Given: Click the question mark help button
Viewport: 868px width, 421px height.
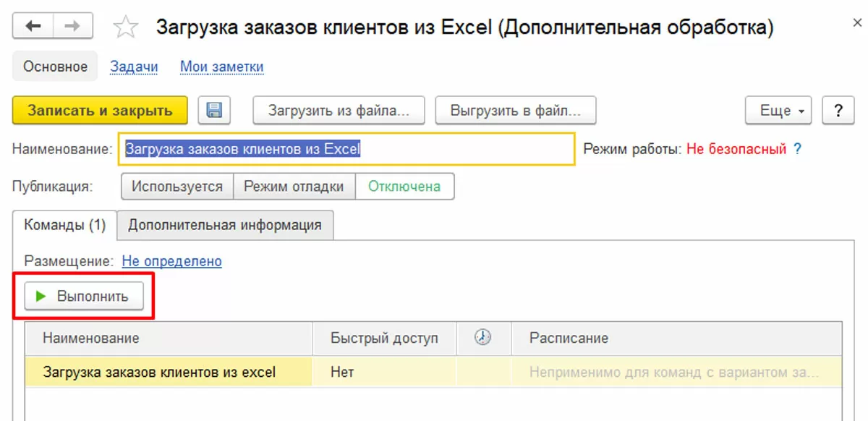Looking at the screenshot, I should coord(839,111).
